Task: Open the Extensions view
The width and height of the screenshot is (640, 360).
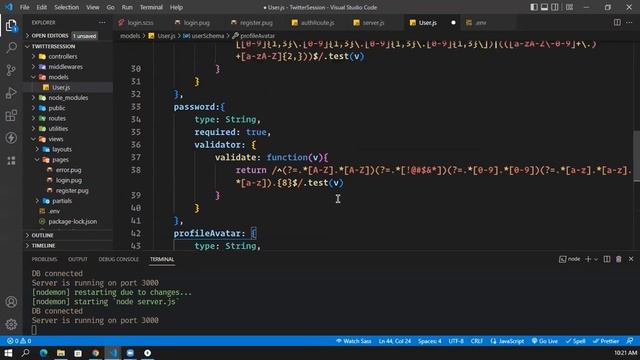Action: (x=11, y=116)
